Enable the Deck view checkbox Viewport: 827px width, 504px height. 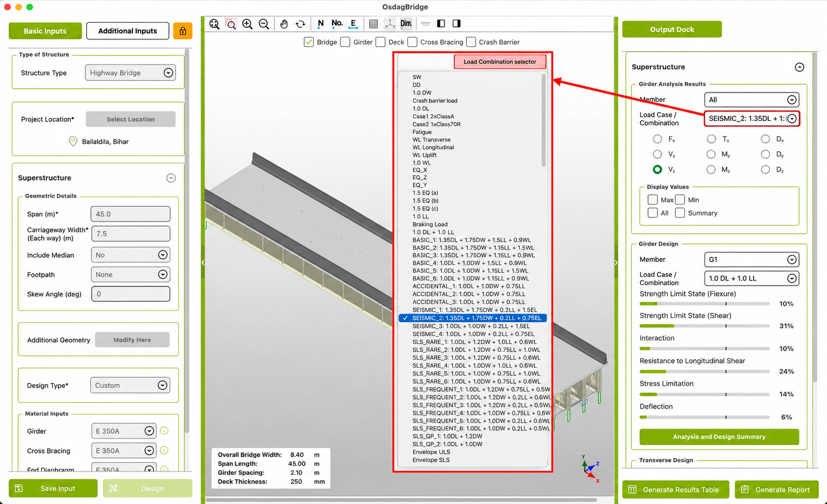point(381,42)
